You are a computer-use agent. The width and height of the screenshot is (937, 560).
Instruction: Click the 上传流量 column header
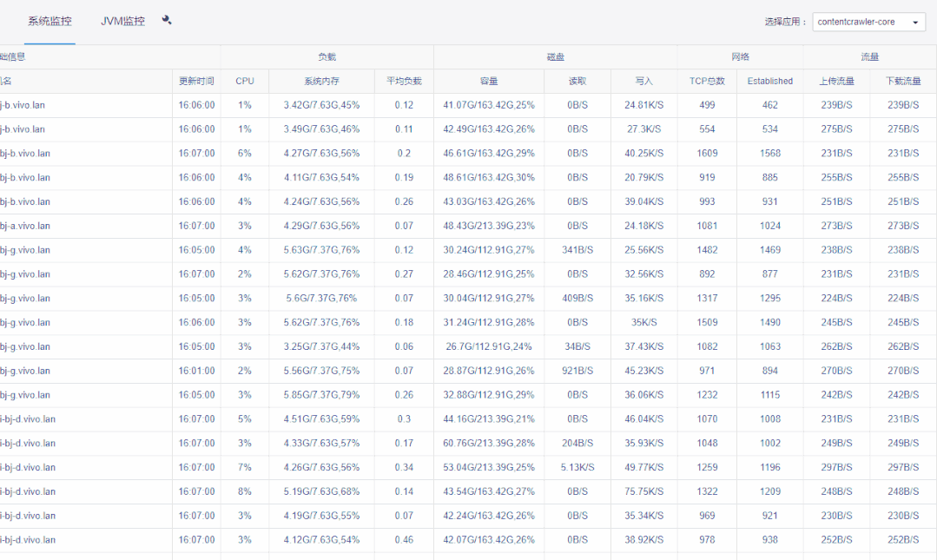point(836,81)
